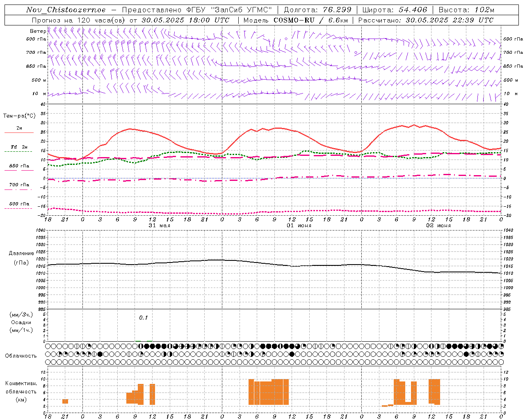Click the 850 гПа temperature legend entry
The height and width of the screenshot is (420, 525).
coord(19,166)
